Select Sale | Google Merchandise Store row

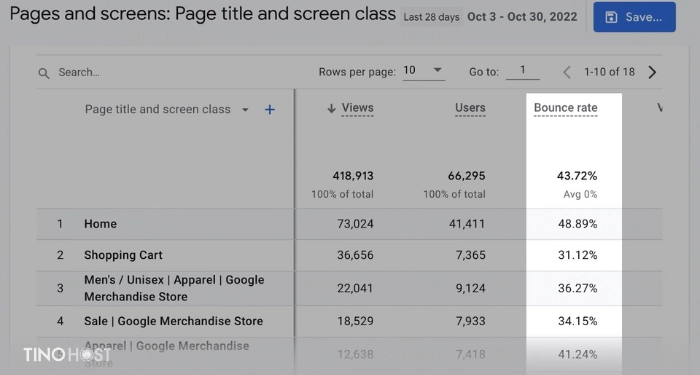[x=349, y=321]
